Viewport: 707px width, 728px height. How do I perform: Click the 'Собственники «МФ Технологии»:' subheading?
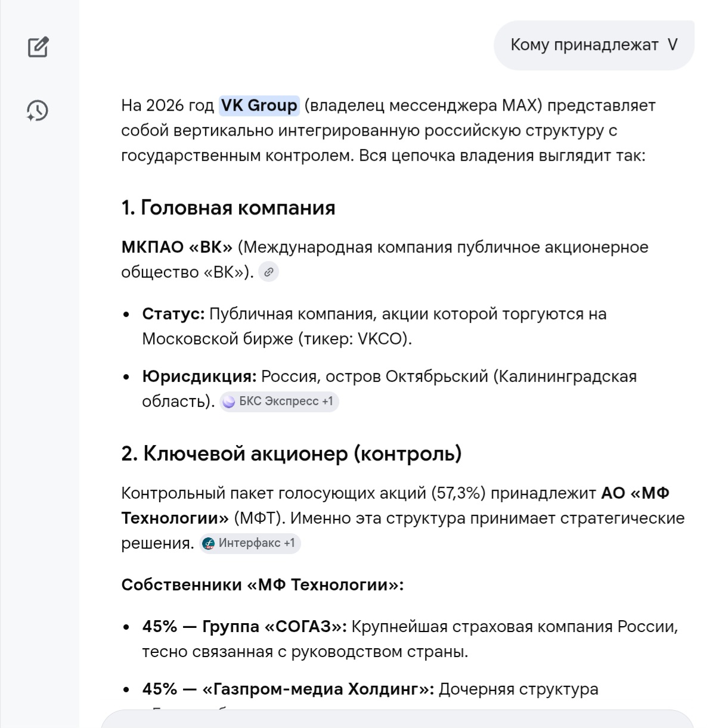[x=262, y=585]
